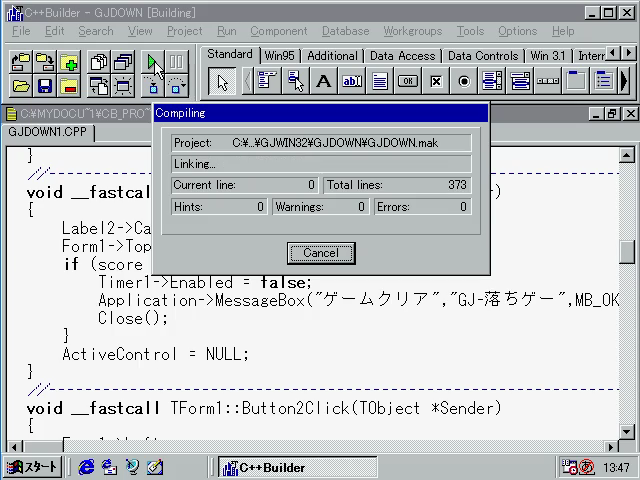Click Add File to Project icon

[x=69, y=62]
